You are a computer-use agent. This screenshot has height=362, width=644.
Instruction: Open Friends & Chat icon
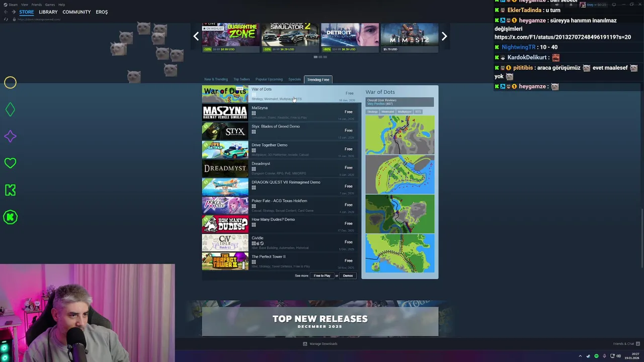(637, 344)
